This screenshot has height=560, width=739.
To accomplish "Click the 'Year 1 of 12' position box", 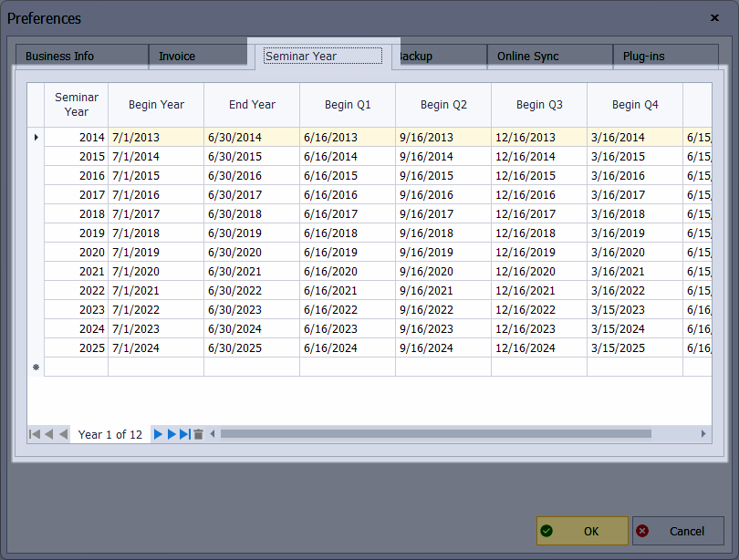I will click(109, 434).
